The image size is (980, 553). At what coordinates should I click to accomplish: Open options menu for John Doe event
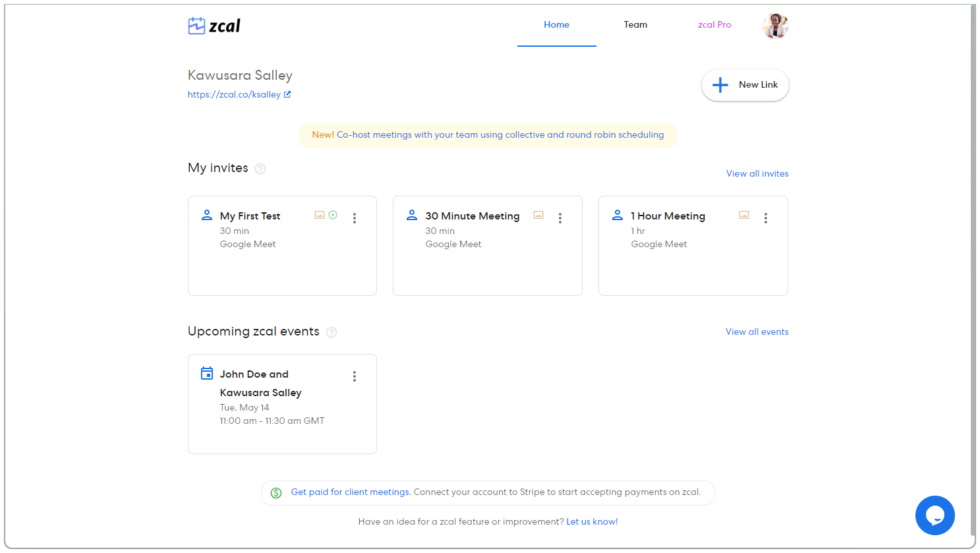(355, 376)
